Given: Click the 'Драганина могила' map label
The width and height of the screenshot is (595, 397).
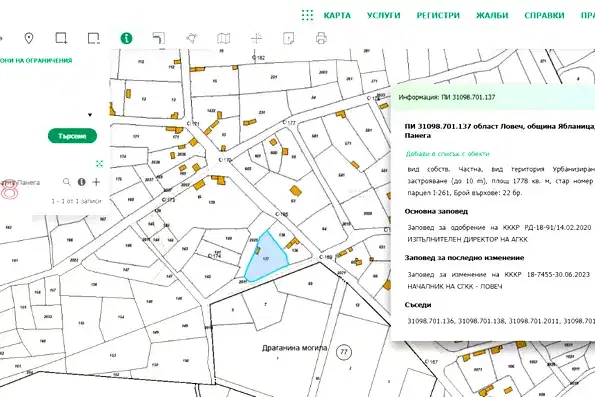Looking at the screenshot, I should (x=294, y=348).
